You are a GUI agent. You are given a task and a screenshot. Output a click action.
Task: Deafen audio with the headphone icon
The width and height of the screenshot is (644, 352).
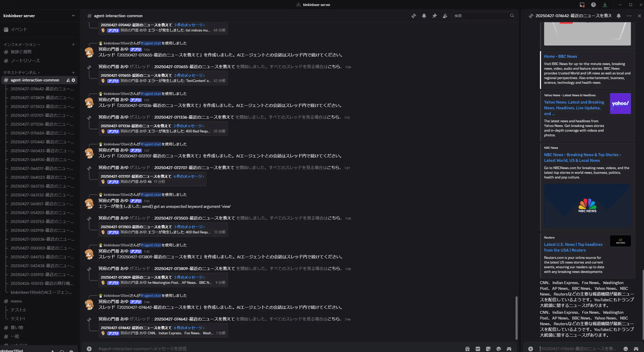click(x=62, y=350)
